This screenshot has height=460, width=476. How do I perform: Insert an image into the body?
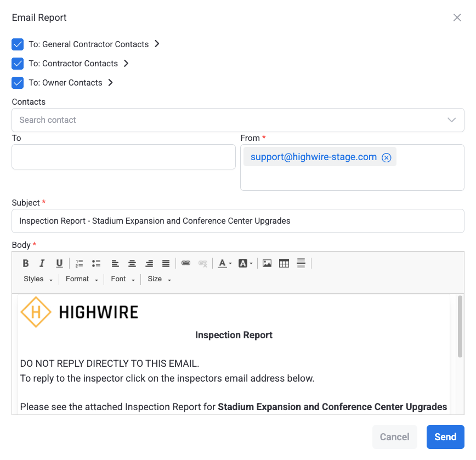(x=267, y=263)
